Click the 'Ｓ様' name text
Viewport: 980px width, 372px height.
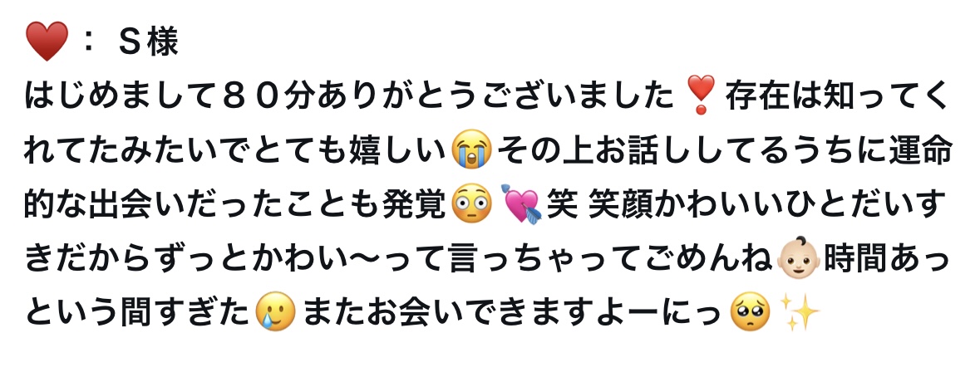[148, 42]
